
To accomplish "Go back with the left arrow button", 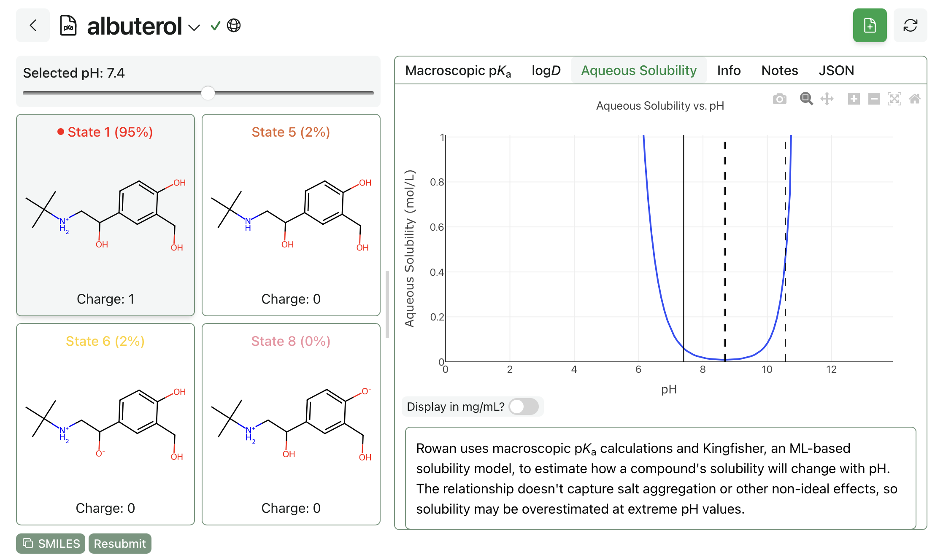I will [33, 25].
